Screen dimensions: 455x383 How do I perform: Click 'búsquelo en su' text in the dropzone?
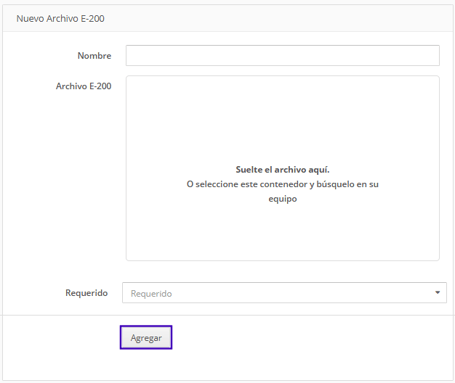coord(347,184)
